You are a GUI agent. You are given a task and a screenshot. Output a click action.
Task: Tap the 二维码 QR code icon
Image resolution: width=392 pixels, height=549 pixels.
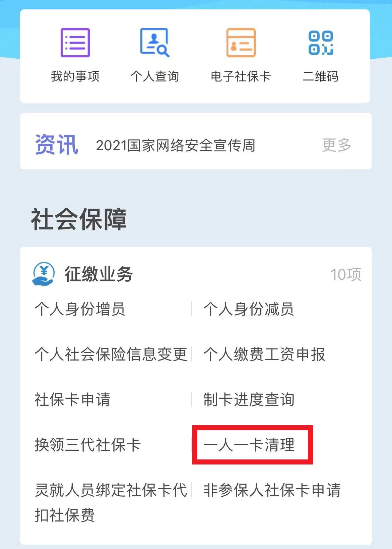point(321,43)
